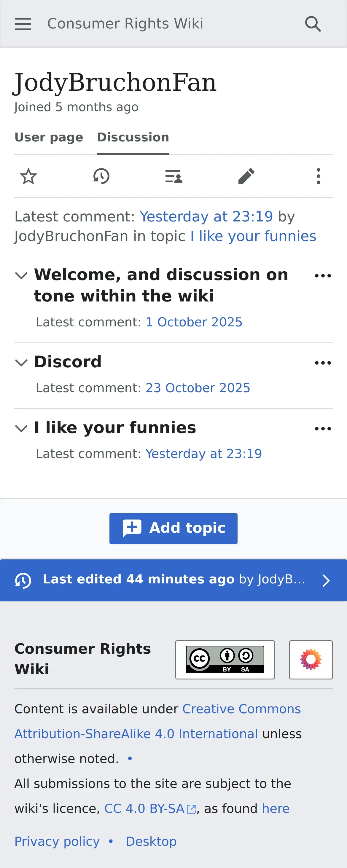Click the Add topic button
This screenshot has height=868, width=347.
pyautogui.click(x=173, y=528)
